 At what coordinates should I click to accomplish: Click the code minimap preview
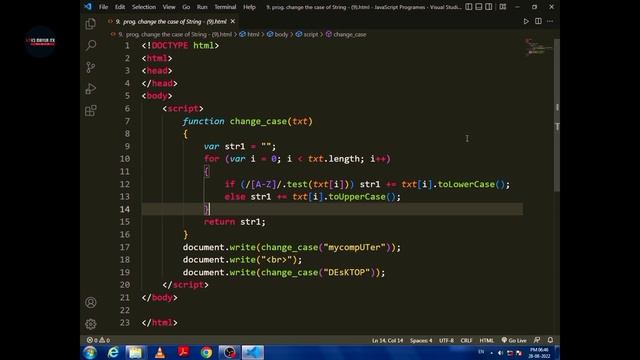coord(538,47)
